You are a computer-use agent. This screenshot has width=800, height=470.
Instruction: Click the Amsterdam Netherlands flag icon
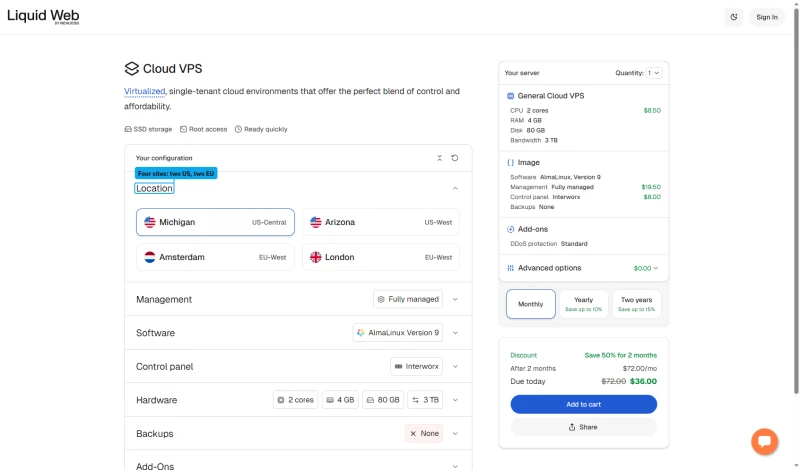point(149,257)
